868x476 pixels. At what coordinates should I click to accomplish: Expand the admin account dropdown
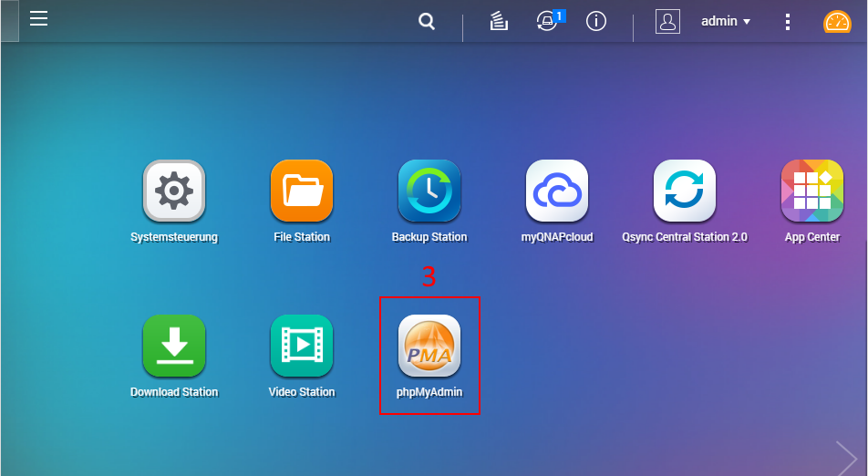tap(726, 22)
